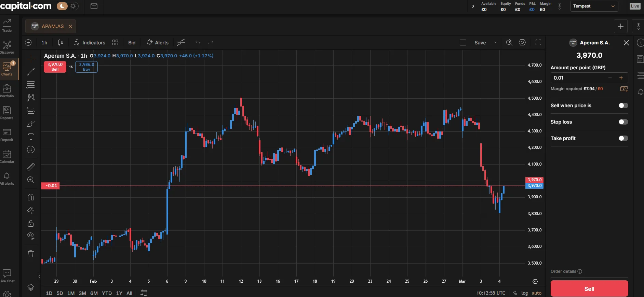Open the Calendar section

[7, 156]
